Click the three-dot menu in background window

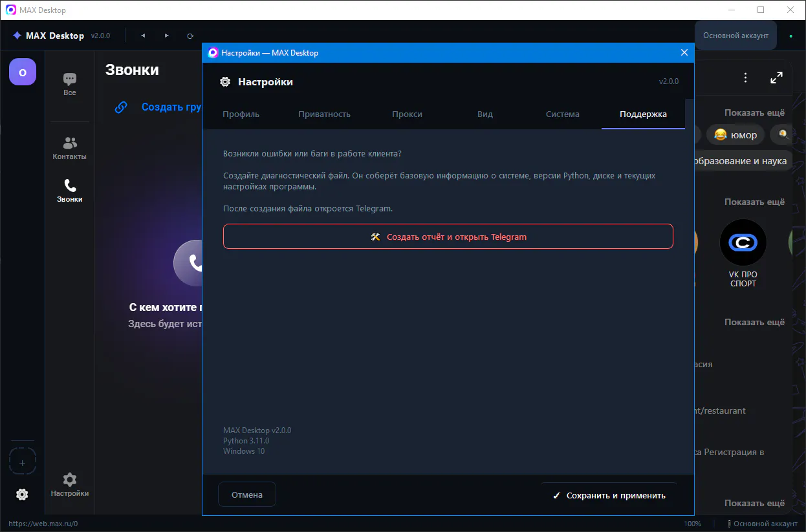745,78
